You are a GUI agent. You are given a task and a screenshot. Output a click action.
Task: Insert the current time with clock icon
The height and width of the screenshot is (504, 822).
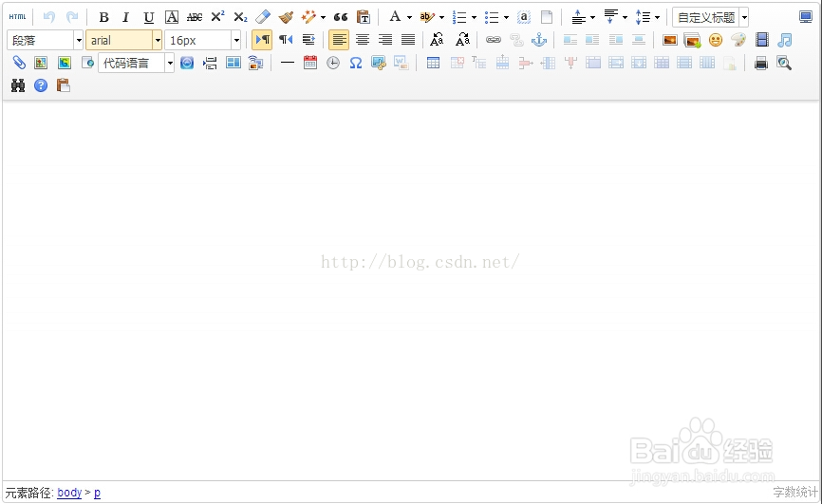333,63
